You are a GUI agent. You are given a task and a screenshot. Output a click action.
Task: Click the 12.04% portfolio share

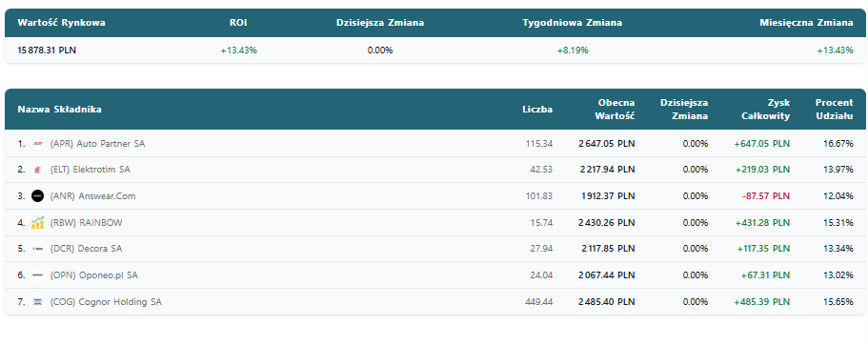tap(838, 196)
